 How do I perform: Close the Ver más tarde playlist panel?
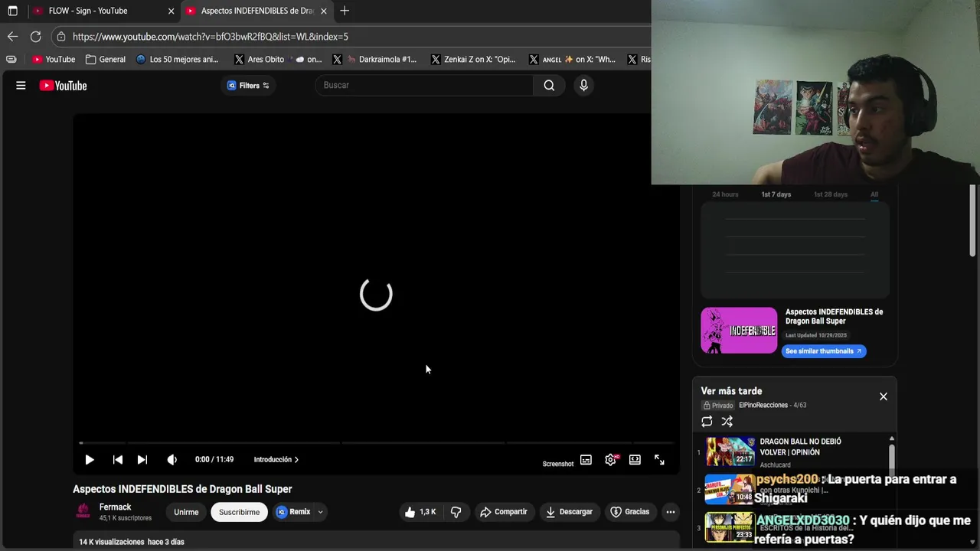884,396
